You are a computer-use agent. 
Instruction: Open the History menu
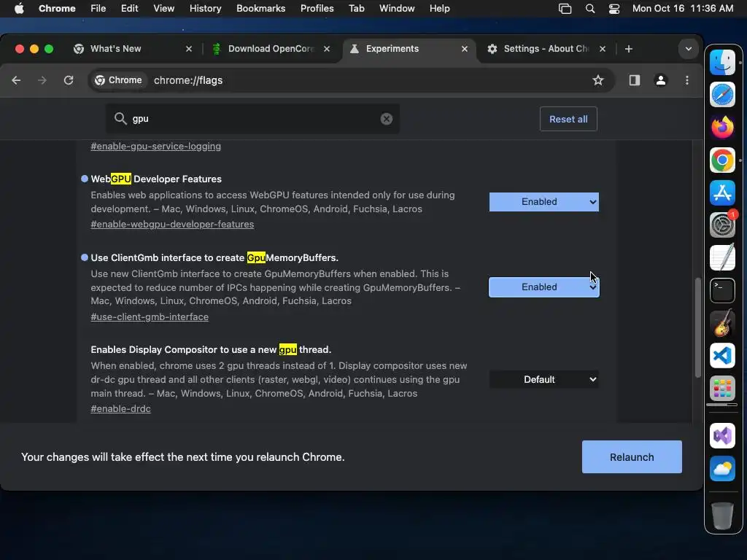click(205, 9)
